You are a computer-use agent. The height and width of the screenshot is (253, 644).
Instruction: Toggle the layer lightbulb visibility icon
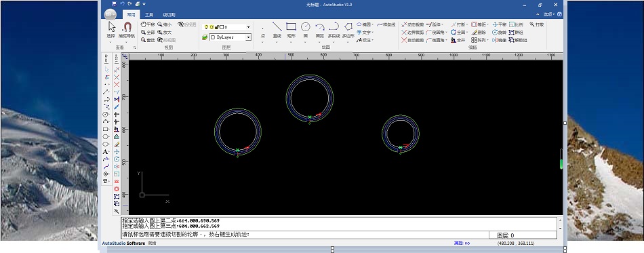click(206, 26)
